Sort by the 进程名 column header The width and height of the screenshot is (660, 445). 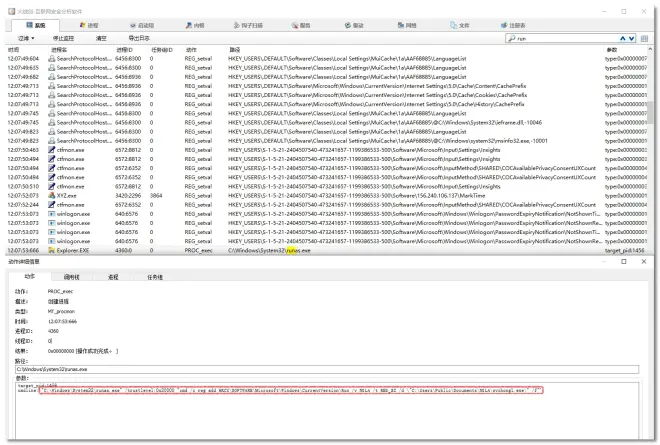pyautogui.click(x=60, y=49)
